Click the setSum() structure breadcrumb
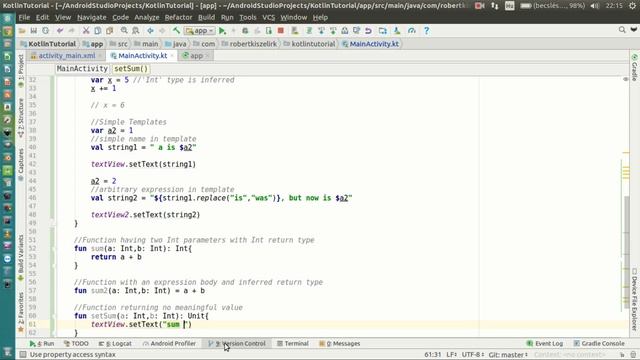This screenshot has width=640, height=360. 131,69
